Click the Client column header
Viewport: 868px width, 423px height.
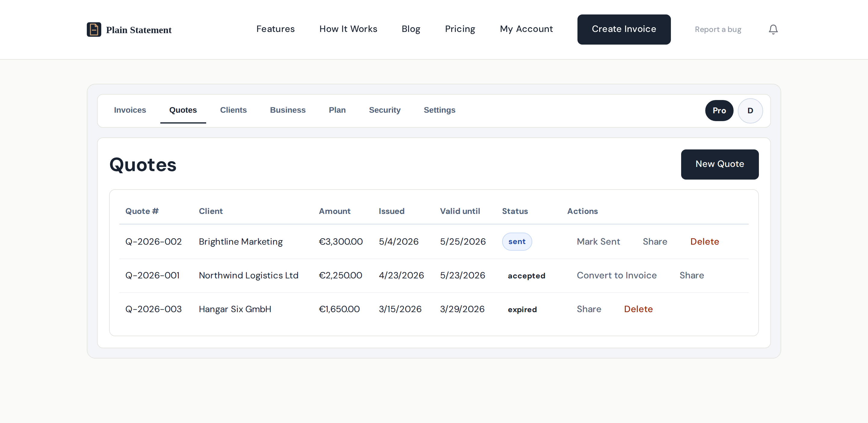[x=211, y=211]
